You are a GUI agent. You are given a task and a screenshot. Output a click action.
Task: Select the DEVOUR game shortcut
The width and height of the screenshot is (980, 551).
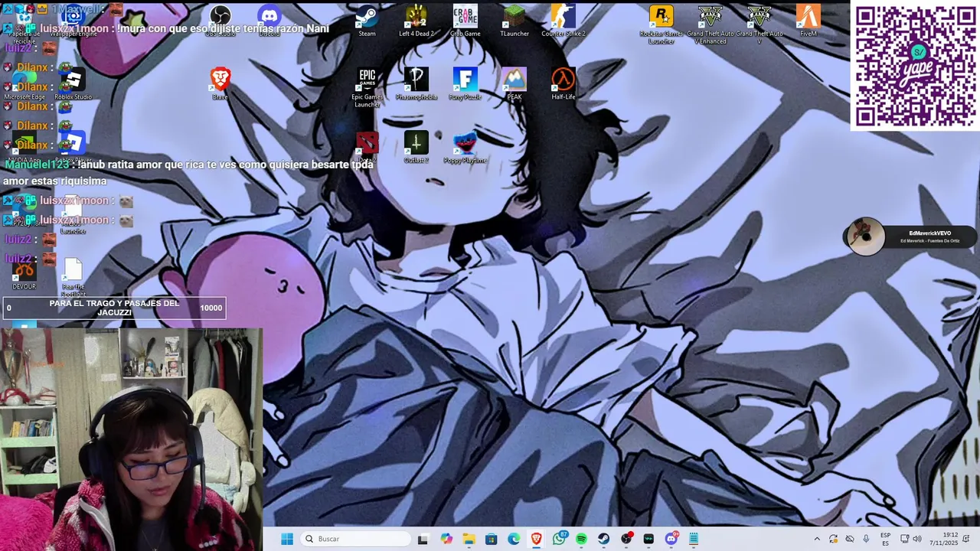(24, 275)
